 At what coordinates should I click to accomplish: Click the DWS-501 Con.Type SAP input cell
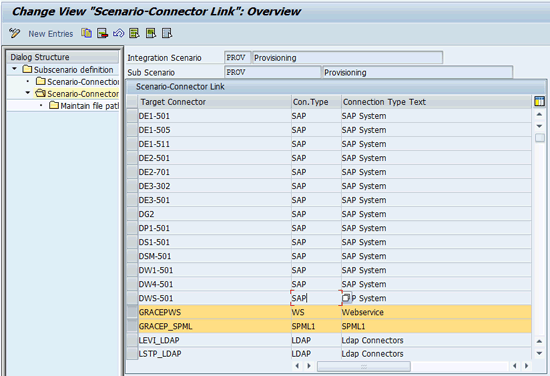[x=316, y=298]
